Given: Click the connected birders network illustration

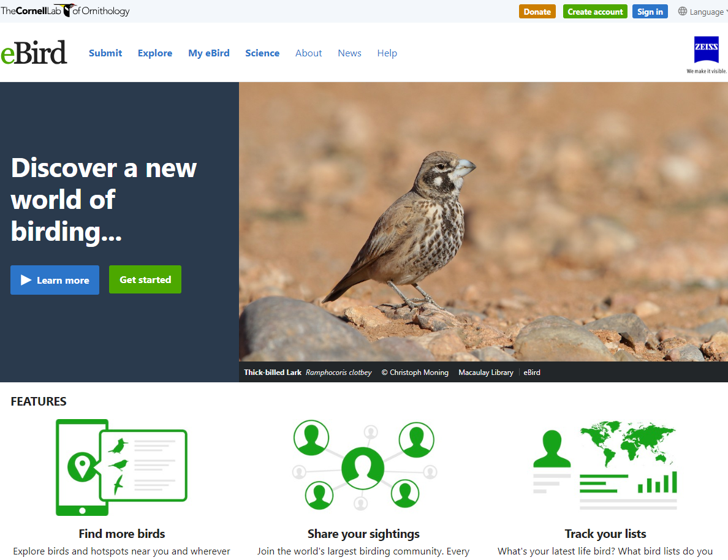Looking at the screenshot, I should point(365,465).
